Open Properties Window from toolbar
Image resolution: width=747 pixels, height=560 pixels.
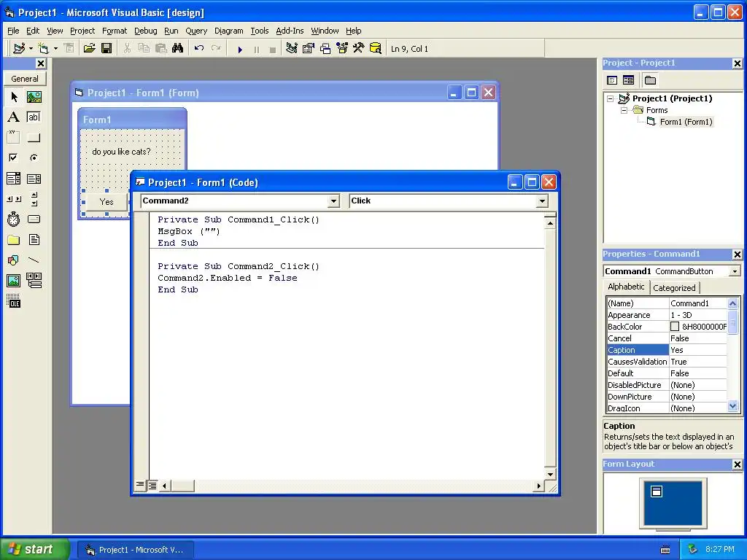pyautogui.click(x=309, y=49)
